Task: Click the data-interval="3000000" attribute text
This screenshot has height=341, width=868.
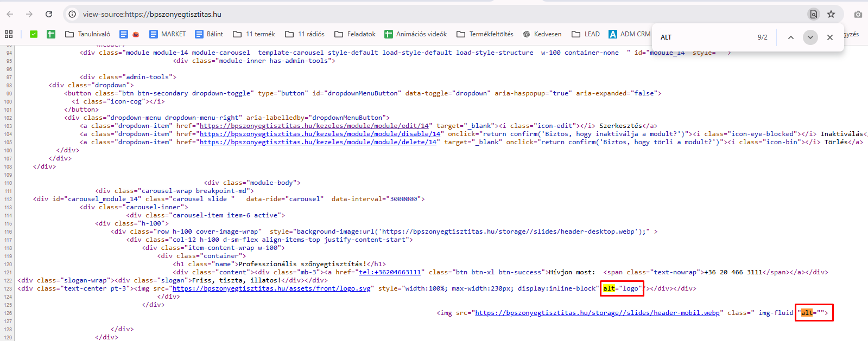Action: point(376,199)
